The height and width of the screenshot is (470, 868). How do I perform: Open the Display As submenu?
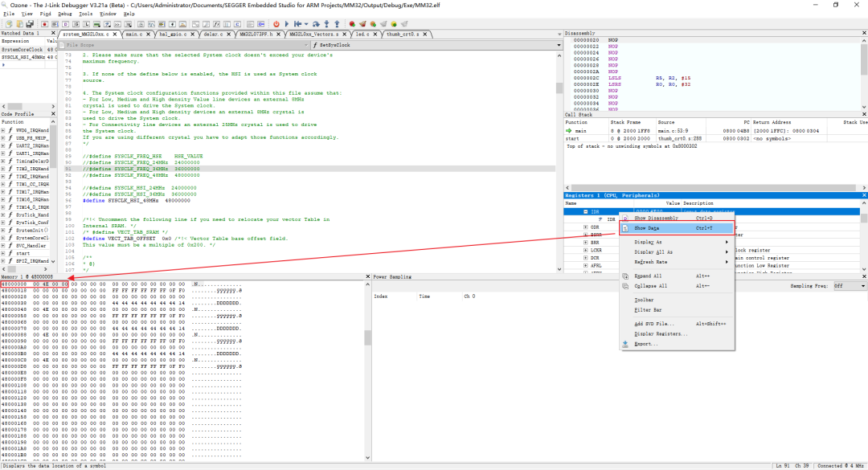point(677,242)
